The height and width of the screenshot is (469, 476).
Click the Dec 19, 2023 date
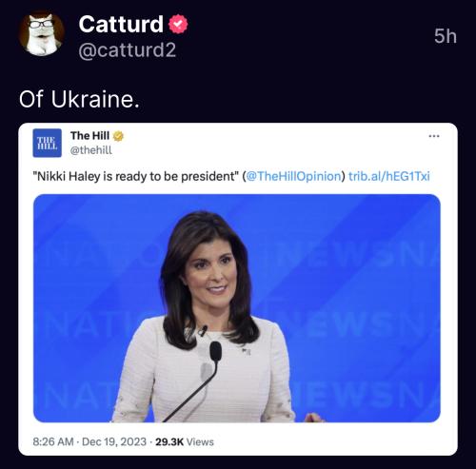[x=114, y=441]
